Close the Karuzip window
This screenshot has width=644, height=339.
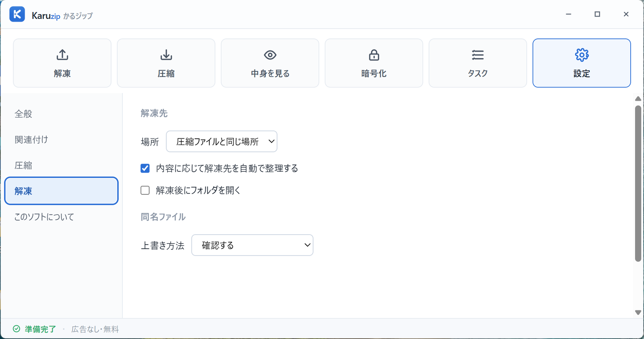click(x=626, y=14)
